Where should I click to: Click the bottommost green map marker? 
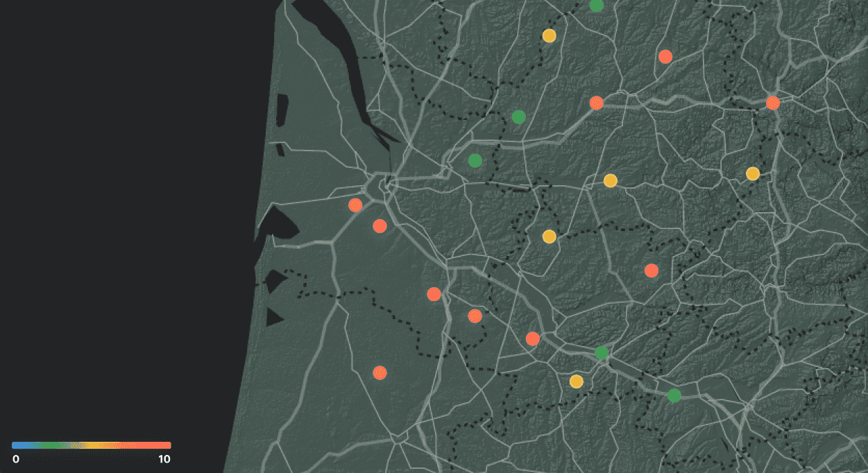tap(674, 395)
